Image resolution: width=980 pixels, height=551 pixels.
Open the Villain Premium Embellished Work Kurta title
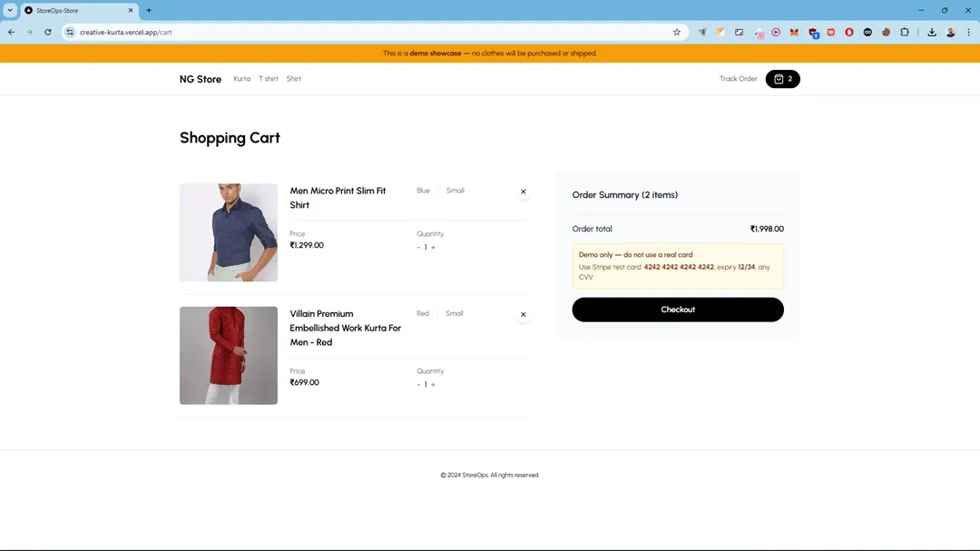coord(345,328)
